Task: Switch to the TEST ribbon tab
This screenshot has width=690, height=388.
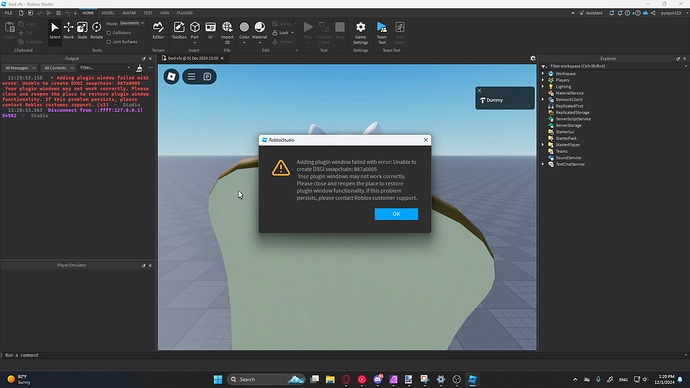Action: coord(148,13)
